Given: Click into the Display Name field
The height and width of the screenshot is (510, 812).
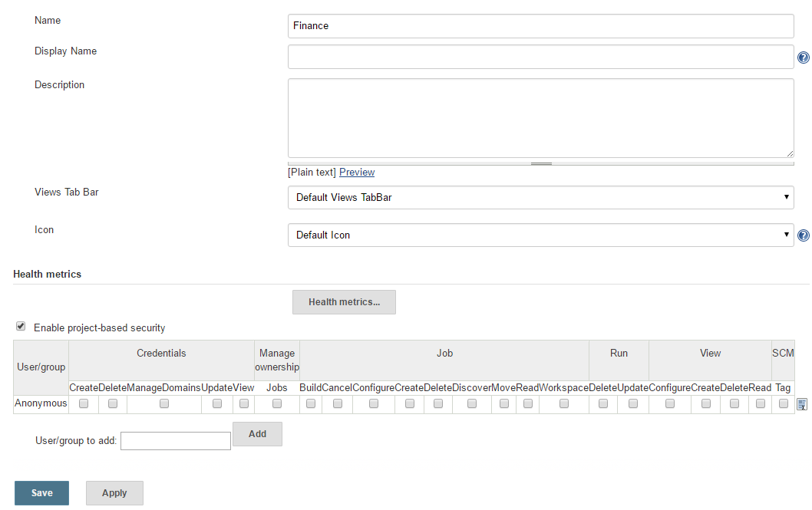Looking at the screenshot, I should (540, 57).
